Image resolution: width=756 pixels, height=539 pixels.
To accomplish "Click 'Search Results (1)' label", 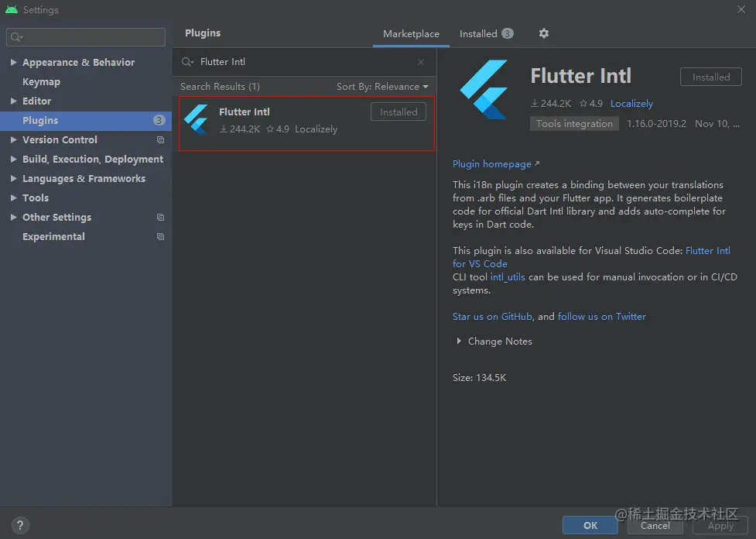I will click(x=220, y=87).
